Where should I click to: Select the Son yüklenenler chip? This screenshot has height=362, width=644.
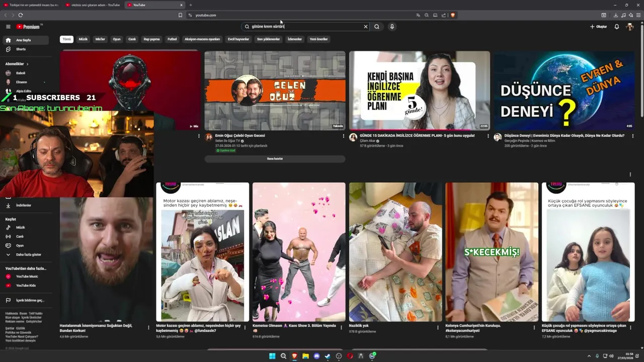point(268,39)
